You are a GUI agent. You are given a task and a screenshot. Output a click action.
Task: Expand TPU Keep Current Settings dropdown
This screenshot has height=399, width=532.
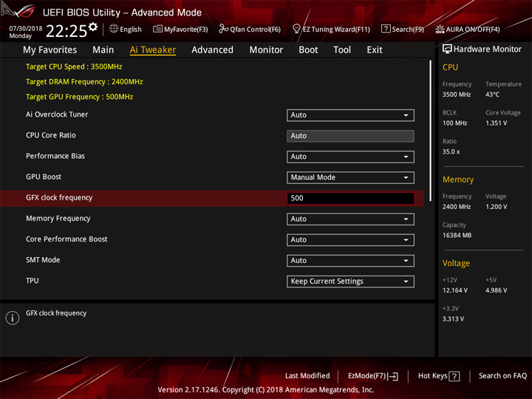click(x=350, y=282)
